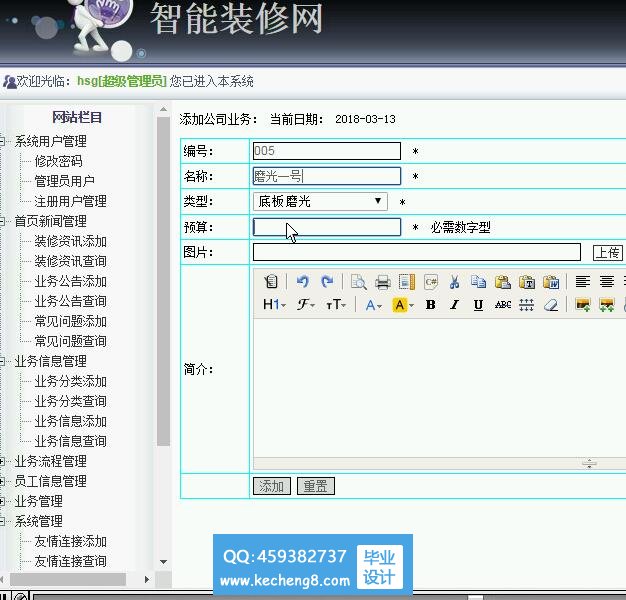Open 注册用户管理 menu item
This screenshot has width=626, height=600.
pyautogui.click(x=70, y=201)
